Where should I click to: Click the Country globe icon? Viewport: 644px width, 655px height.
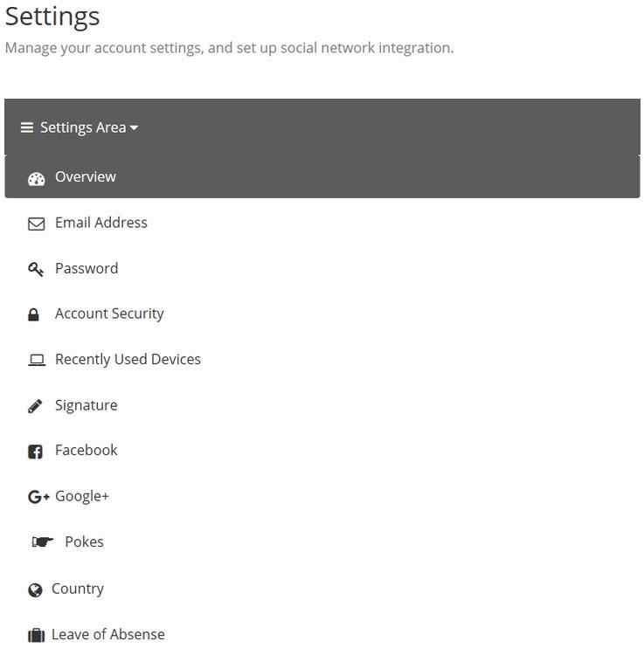pos(35,589)
